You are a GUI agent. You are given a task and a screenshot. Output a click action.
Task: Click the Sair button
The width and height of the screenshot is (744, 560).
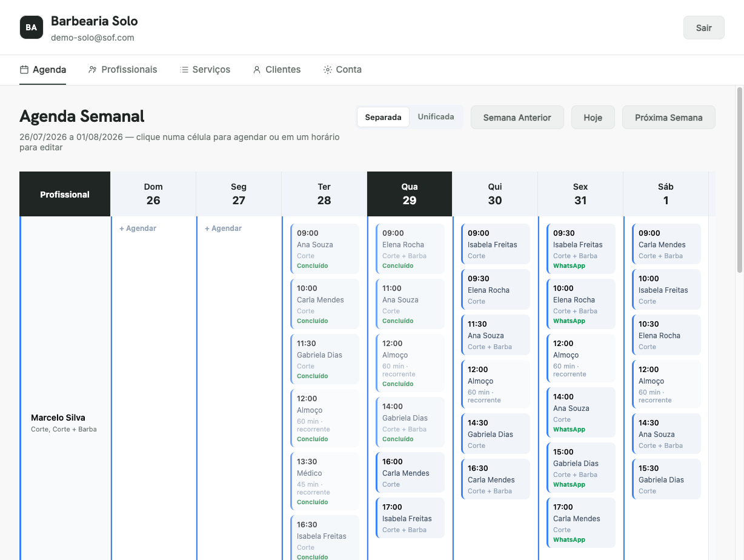click(x=704, y=28)
